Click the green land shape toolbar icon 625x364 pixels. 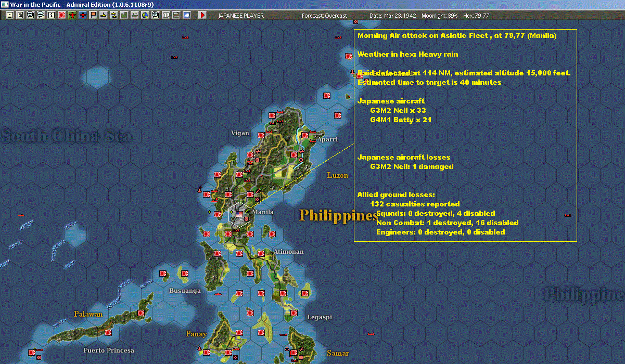pyautogui.click(x=124, y=15)
